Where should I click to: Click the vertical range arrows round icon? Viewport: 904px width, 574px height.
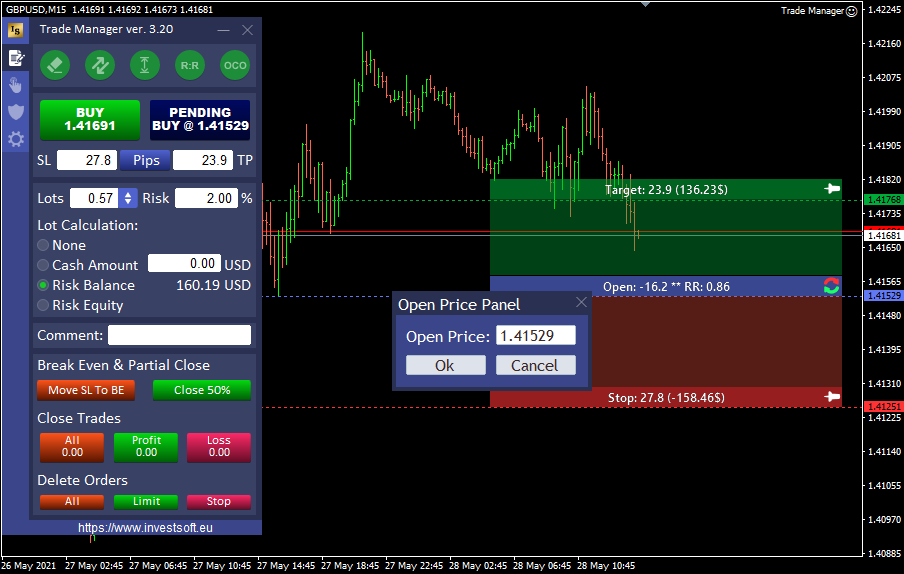click(x=145, y=65)
